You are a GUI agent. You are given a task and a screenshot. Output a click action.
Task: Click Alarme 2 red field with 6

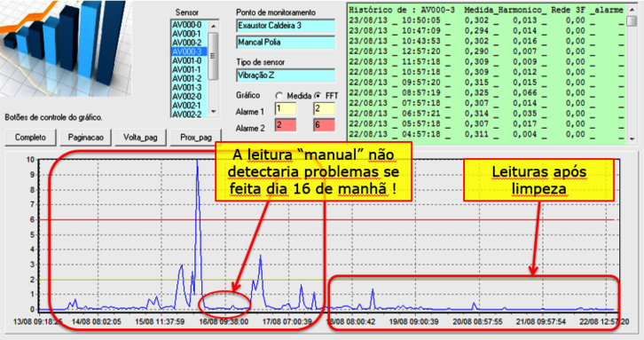[x=324, y=125]
